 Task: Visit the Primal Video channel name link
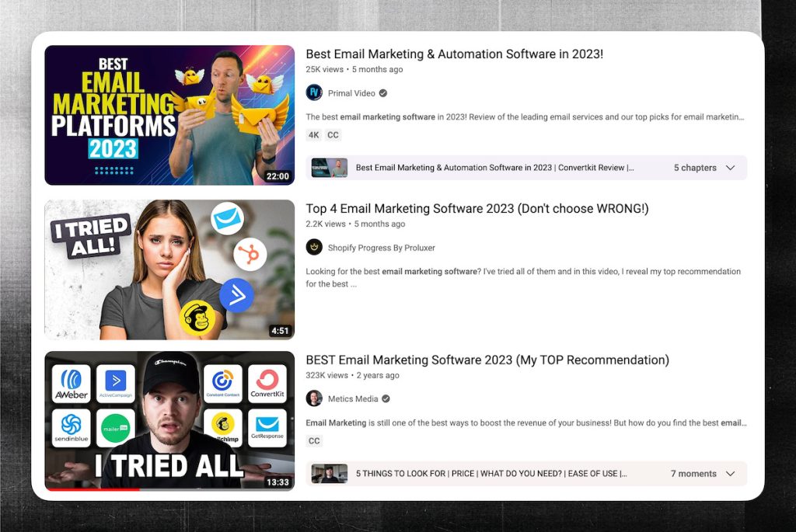[x=351, y=93]
